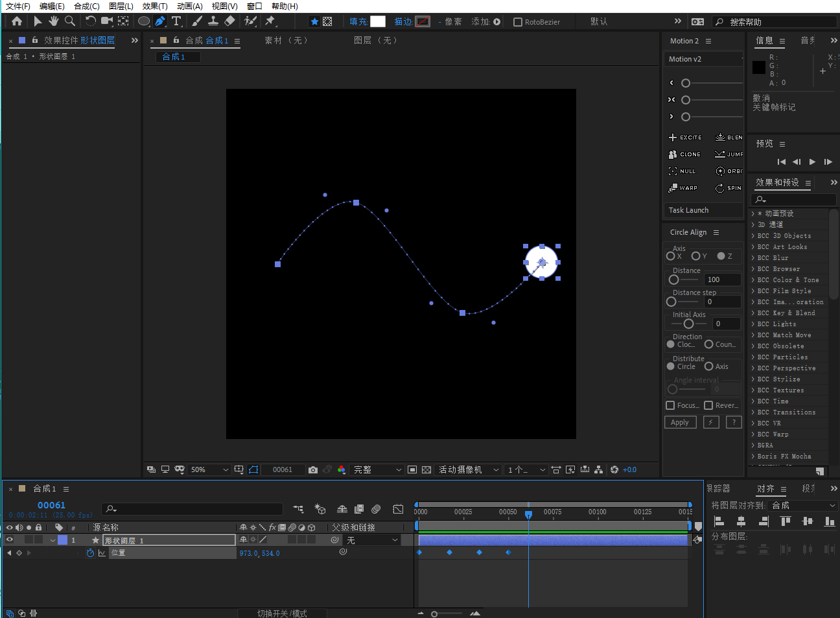
Task: Click the 合成1 breadcrumb button
Action: pyautogui.click(x=178, y=57)
